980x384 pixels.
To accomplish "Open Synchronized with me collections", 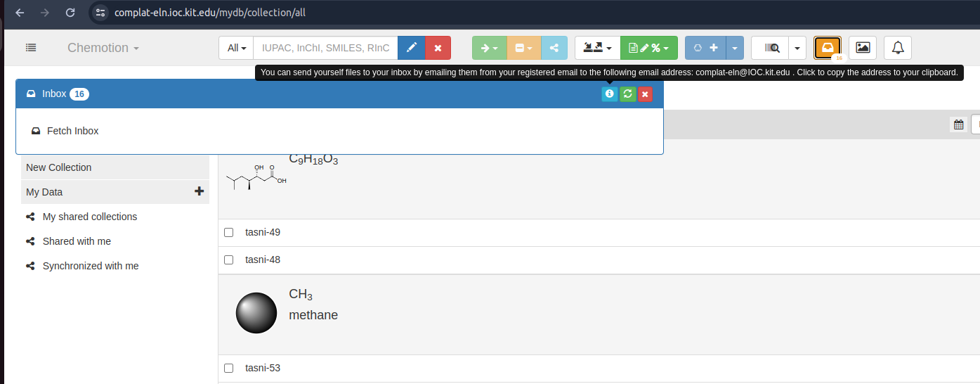I will 91,266.
